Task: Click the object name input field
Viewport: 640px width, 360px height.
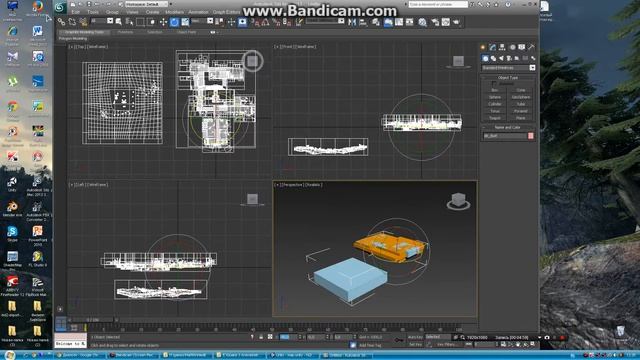Action: pos(505,136)
